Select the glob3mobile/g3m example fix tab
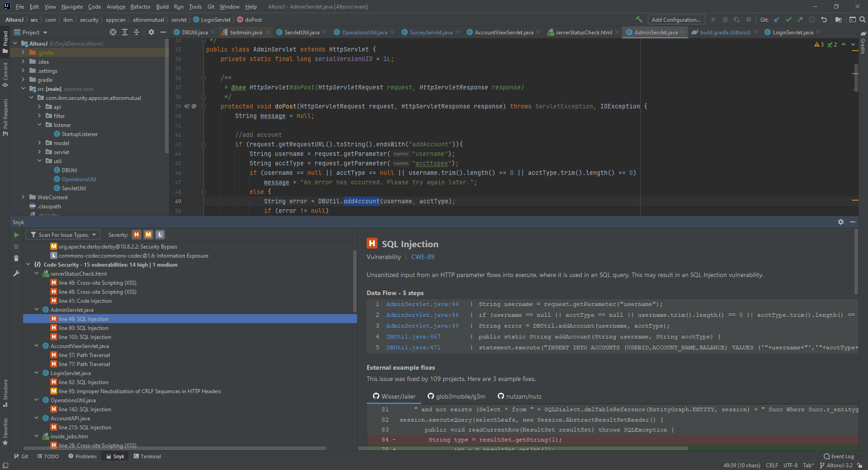Image resolution: width=868 pixels, height=470 pixels. [456, 396]
